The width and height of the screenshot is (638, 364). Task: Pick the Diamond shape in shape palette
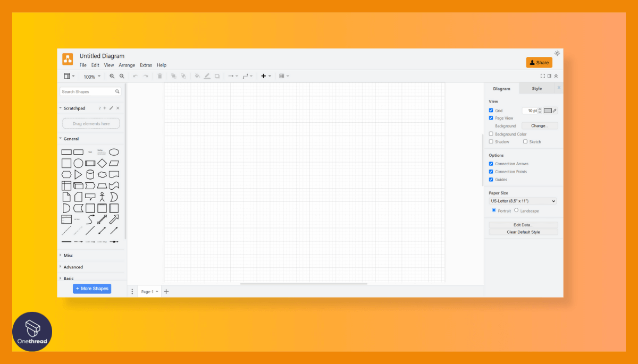click(x=103, y=163)
